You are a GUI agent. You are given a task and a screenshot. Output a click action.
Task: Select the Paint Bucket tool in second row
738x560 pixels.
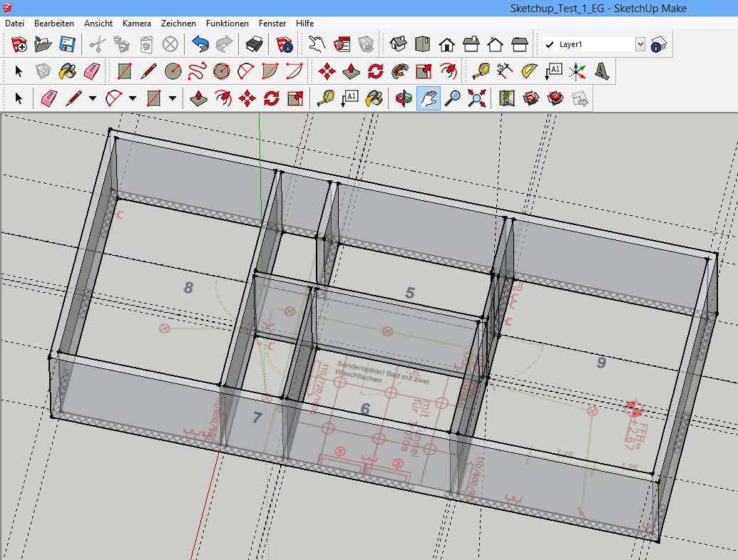(67, 71)
